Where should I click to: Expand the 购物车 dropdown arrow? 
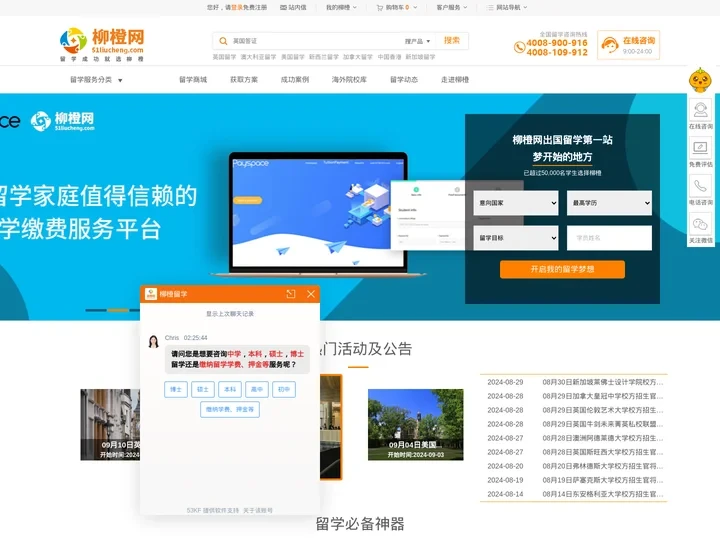(415, 7)
